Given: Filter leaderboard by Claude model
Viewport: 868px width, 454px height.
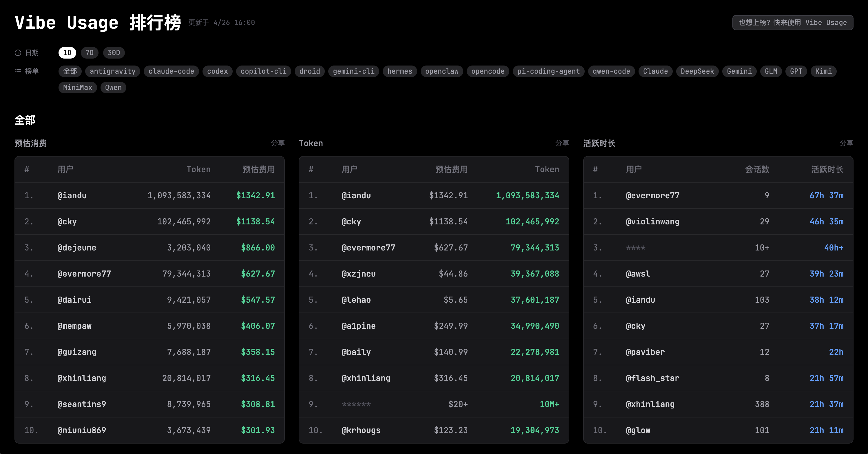Looking at the screenshot, I should click(655, 71).
